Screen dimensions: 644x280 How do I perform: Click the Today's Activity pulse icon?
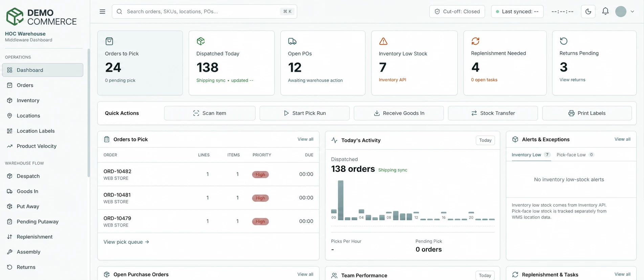coord(334,140)
